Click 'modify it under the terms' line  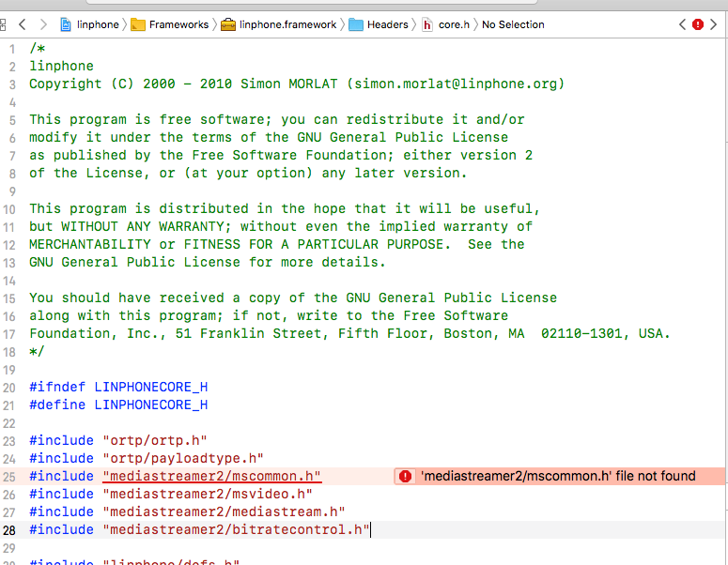pyautogui.click(x=269, y=137)
